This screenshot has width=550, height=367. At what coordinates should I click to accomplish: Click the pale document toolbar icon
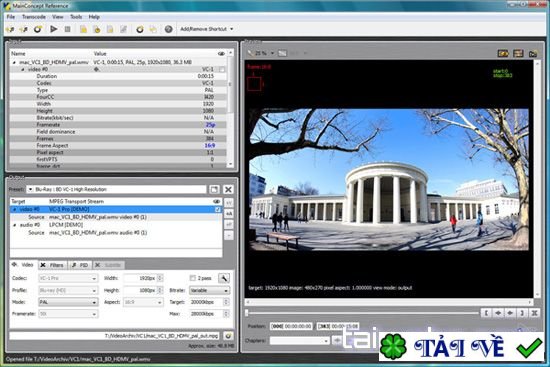click(110, 29)
